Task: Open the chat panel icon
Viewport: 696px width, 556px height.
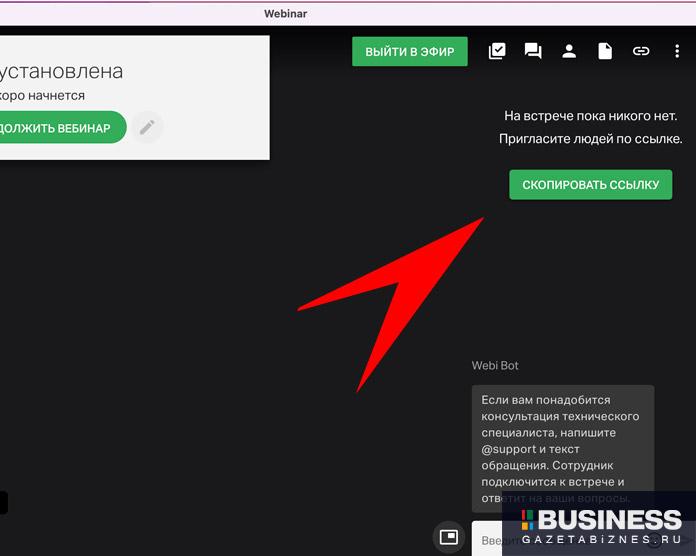Action: click(533, 52)
